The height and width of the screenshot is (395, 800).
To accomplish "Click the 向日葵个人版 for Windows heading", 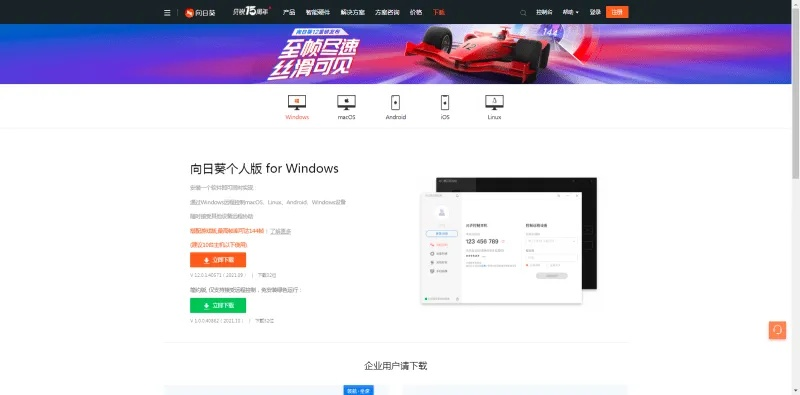I will pos(264,168).
